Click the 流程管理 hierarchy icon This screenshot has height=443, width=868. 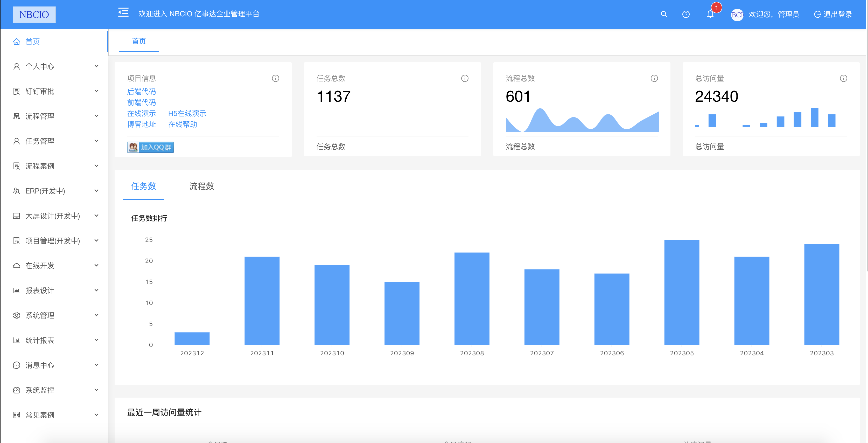tap(17, 116)
